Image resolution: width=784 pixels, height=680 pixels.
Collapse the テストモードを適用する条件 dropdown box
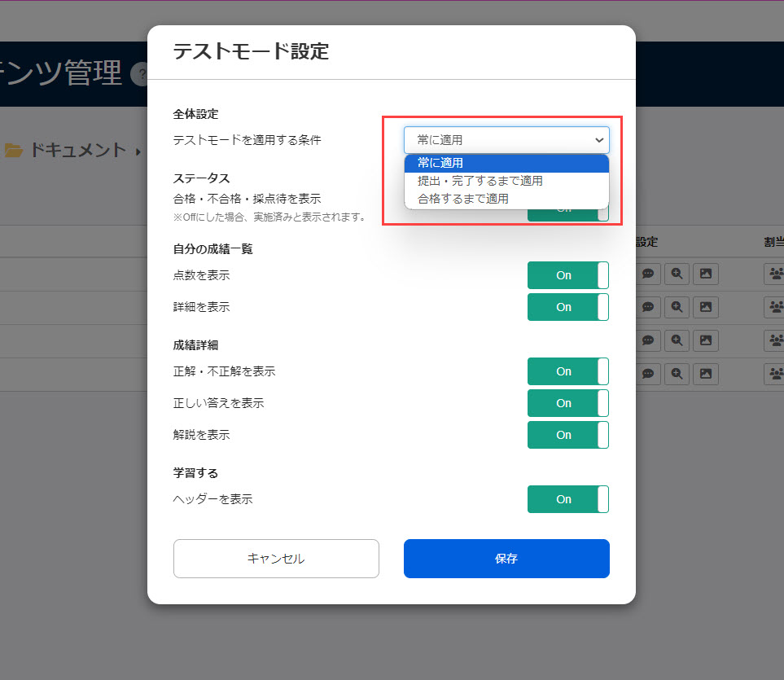click(x=506, y=140)
